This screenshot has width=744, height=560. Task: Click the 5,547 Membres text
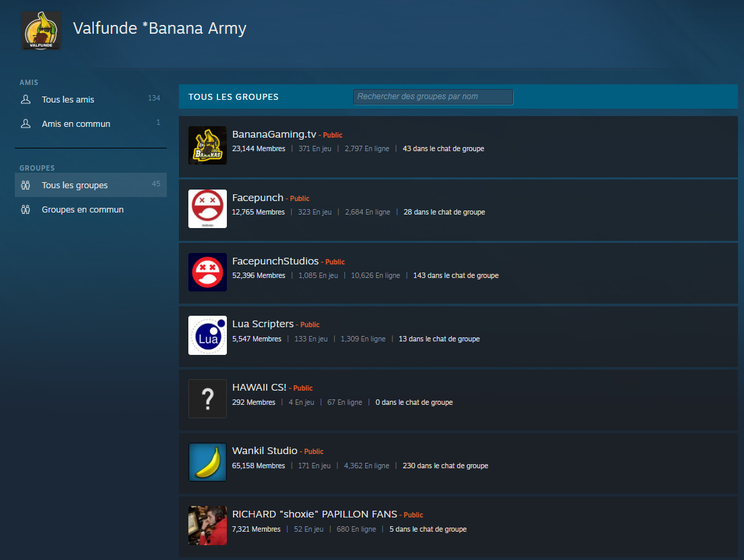[257, 339]
